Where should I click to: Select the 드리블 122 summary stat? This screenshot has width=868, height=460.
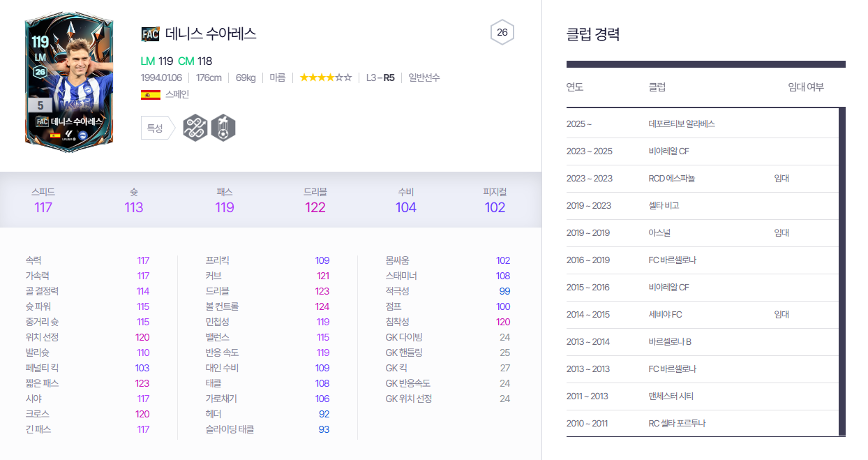315,200
